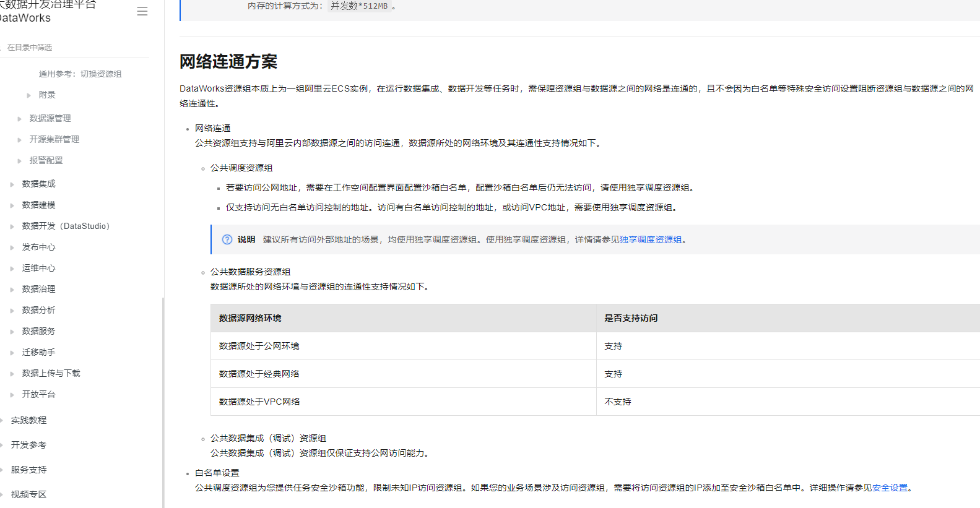Click the 公共调度资源组 list item

pos(241,168)
